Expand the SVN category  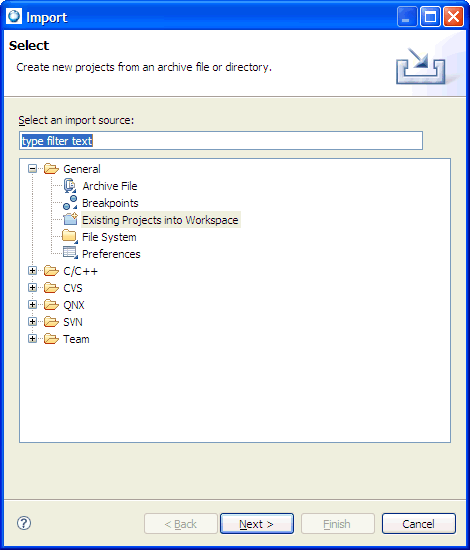coord(32,321)
